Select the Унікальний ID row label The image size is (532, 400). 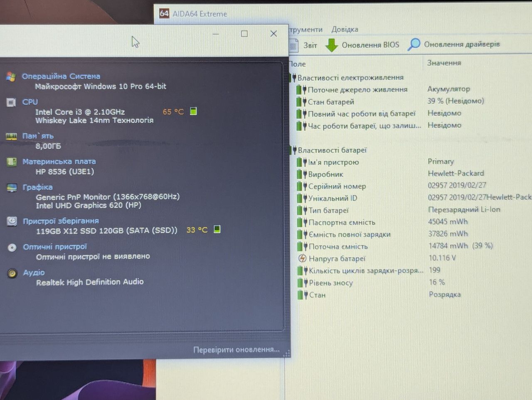(332, 198)
